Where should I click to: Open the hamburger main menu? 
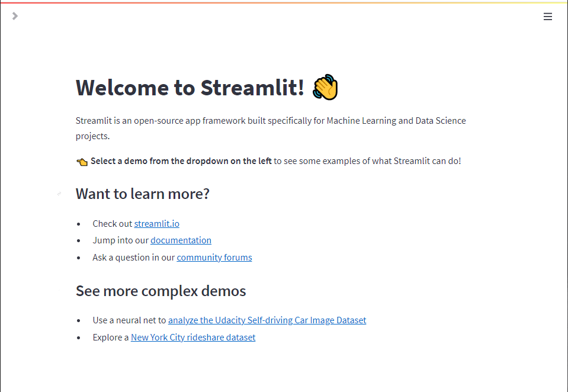[x=548, y=17]
